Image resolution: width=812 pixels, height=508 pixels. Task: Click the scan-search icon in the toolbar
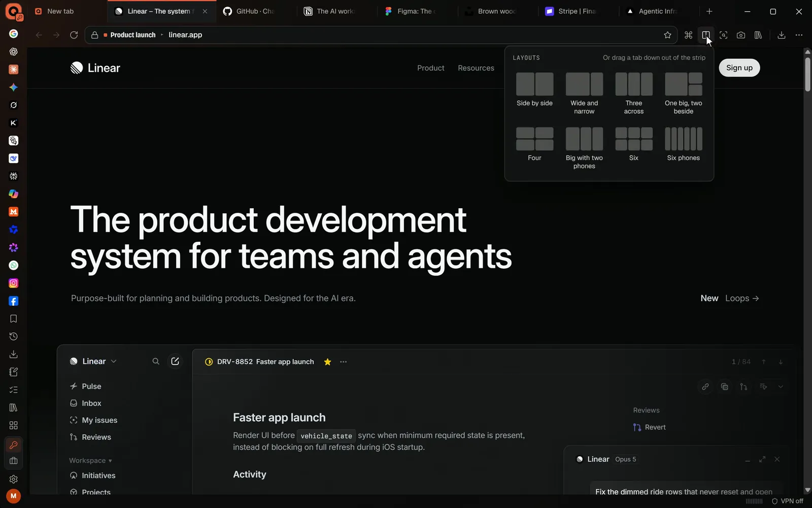[x=724, y=35]
